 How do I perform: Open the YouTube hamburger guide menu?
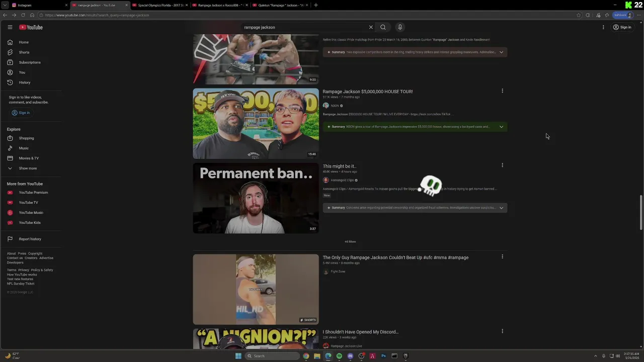(x=10, y=27)
